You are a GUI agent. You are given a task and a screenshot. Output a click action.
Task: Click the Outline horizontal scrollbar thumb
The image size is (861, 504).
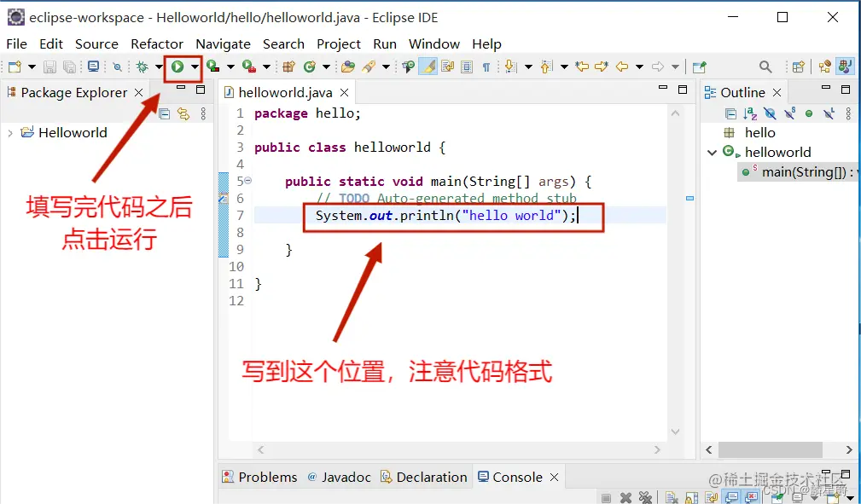coord(770,449)
